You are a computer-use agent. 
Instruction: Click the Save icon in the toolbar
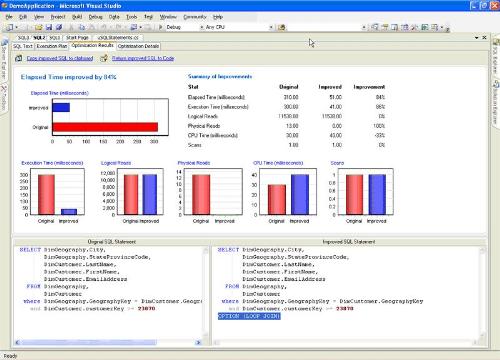49,27
